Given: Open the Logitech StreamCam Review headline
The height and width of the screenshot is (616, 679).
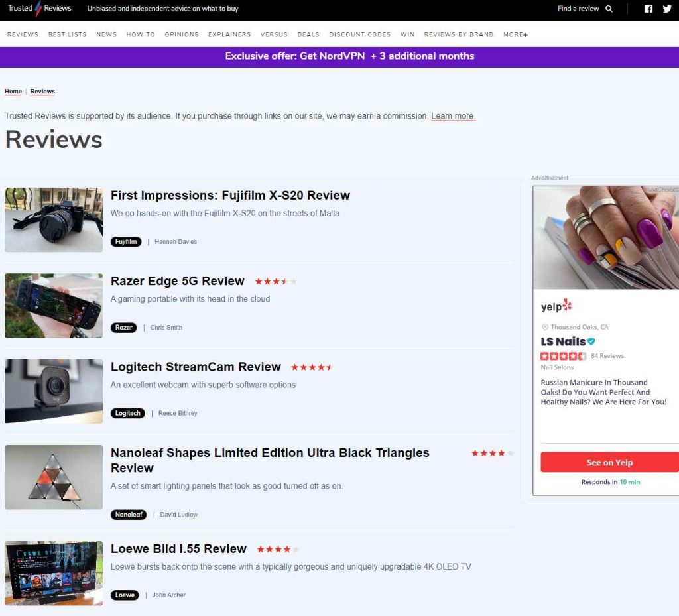Looking at the screenshot, I should point(196,367).
